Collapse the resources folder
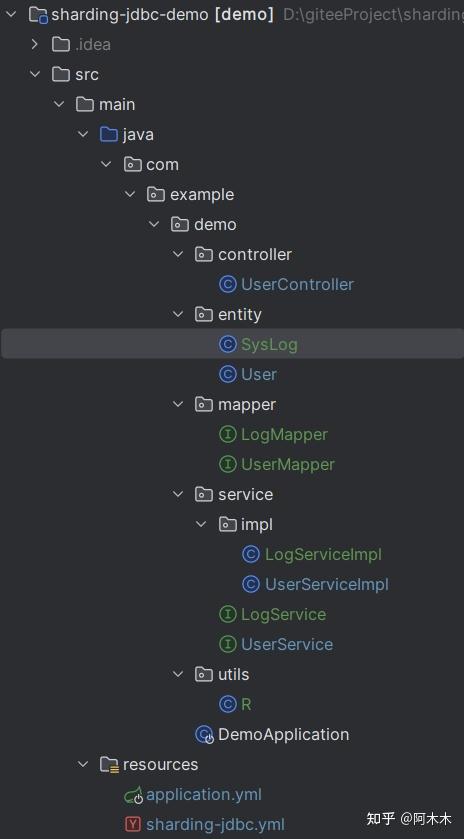Image resolution: width=464 pixels, height=839 pixels. (83, 765)
